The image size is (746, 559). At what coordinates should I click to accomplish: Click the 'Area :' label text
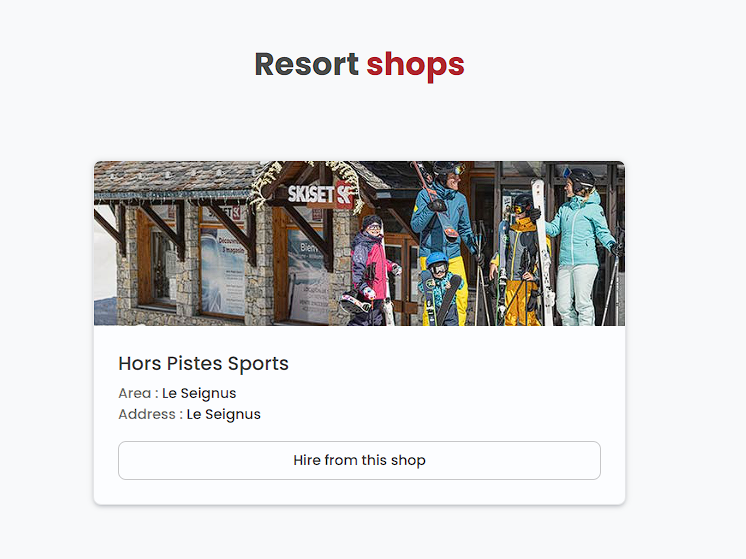tap(138, 393)
